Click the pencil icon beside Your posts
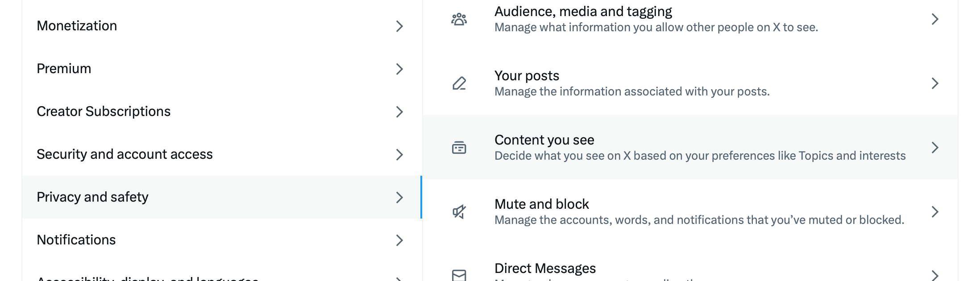This screenshot has height=281, width=980. click(459, 83)
